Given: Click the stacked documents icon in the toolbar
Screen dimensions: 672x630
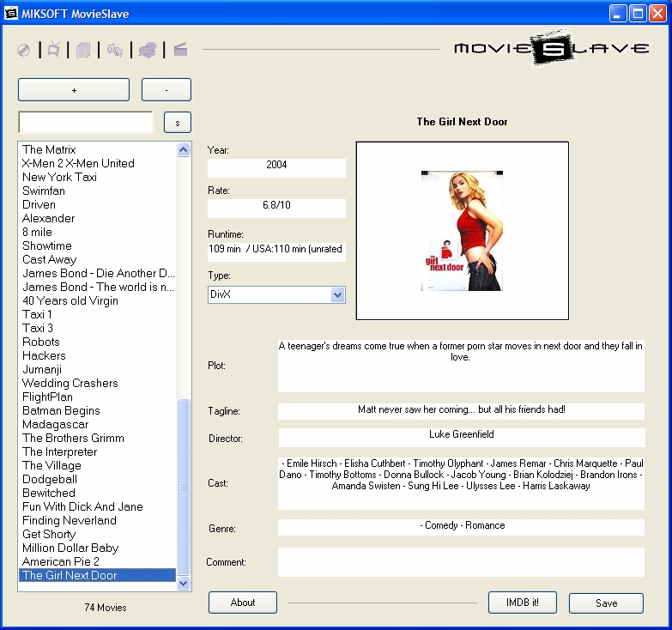Looking at the screenshot, I should 83,50.
